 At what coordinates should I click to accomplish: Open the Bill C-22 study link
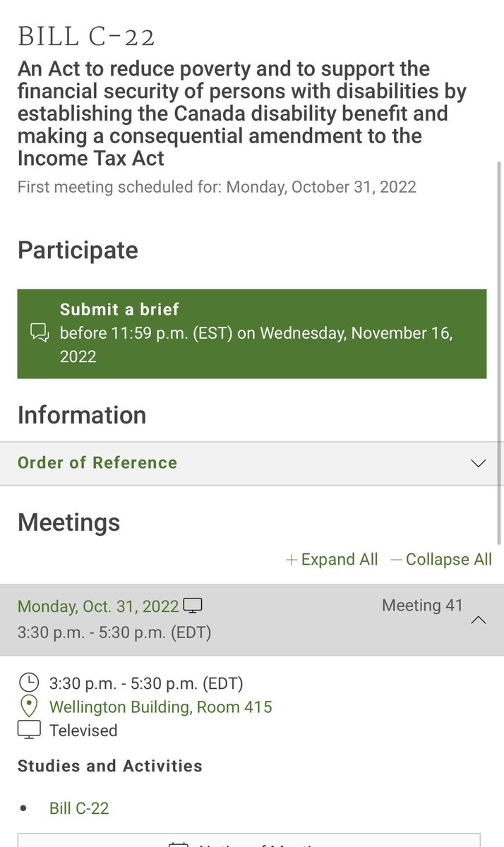click(79, 808)
